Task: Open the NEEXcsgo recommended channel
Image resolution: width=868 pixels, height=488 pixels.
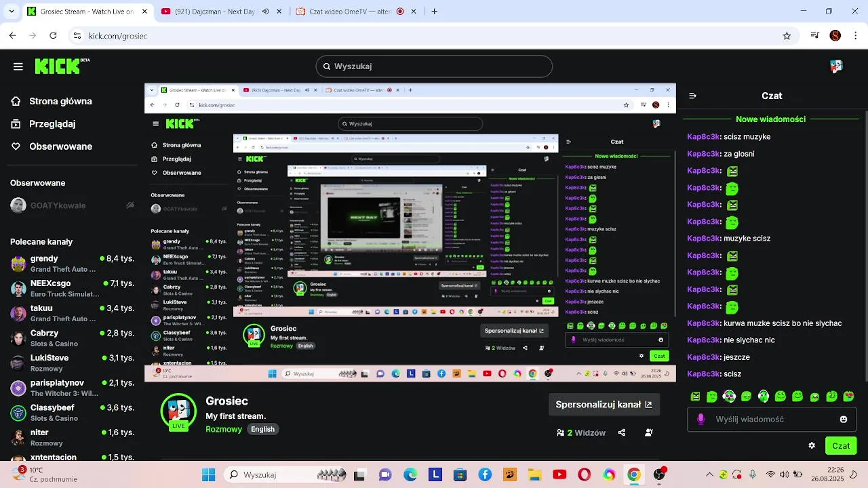Action: (72, 288)
